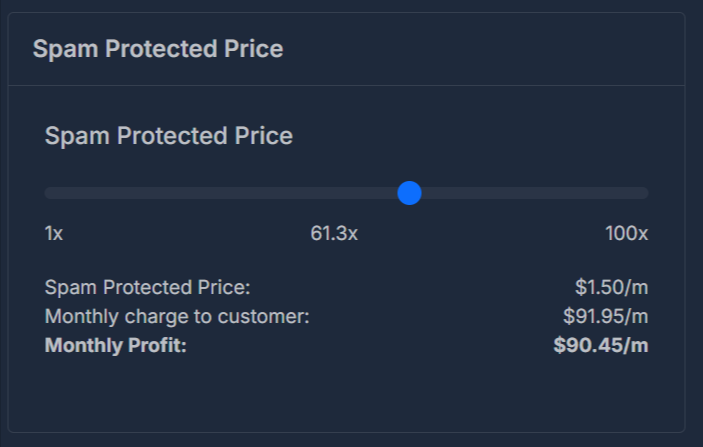Click the slider track directly above 61.3x
This screenshot has height=447, width=703.
click(x=334, y=193)
